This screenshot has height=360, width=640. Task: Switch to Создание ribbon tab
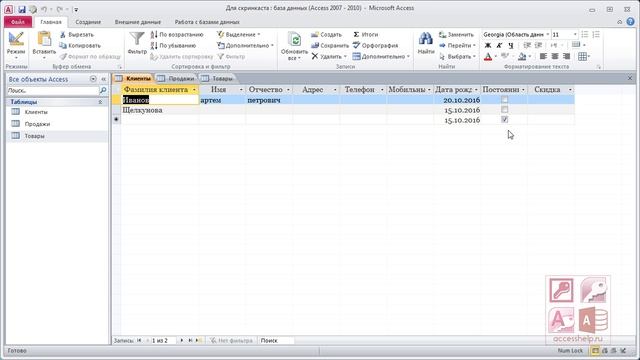pyautogui.click(x=88, y=22)
